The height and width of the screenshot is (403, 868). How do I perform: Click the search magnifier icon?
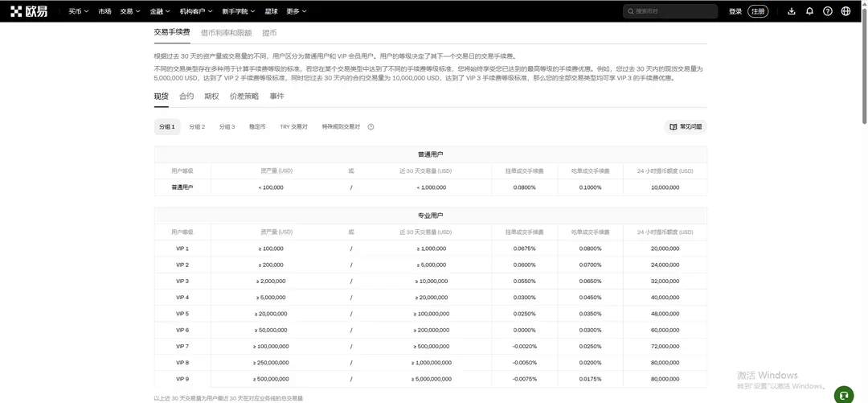point(631,11)
